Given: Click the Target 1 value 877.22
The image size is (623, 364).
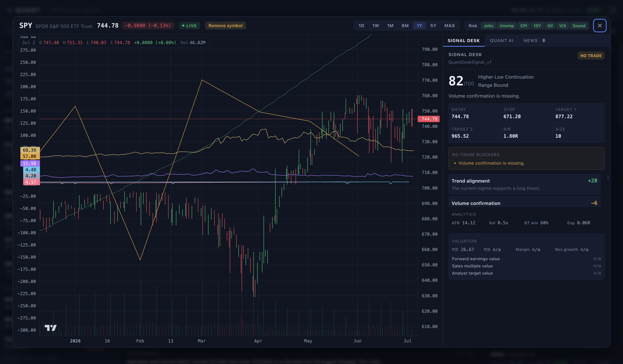Looking at the screenshot, I should pos(564,116).
